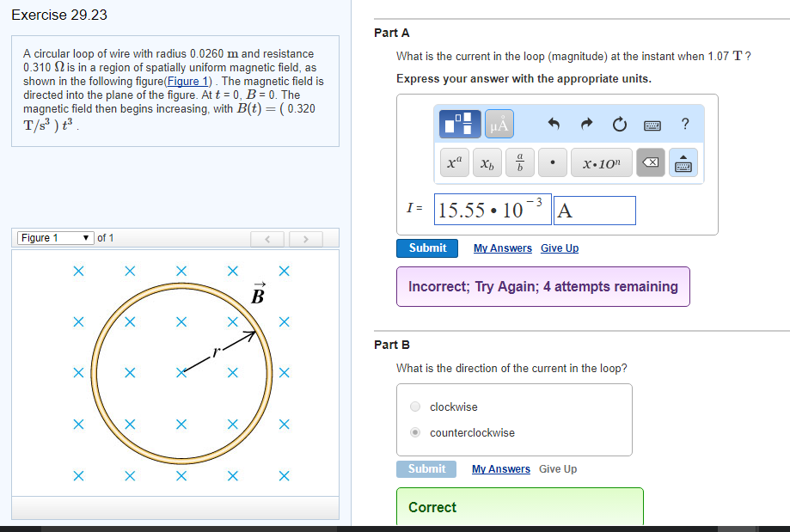This screenshot has width=790, height=532.
Task: Click the previous figure chevron arrow
Action: coord(267,238)
